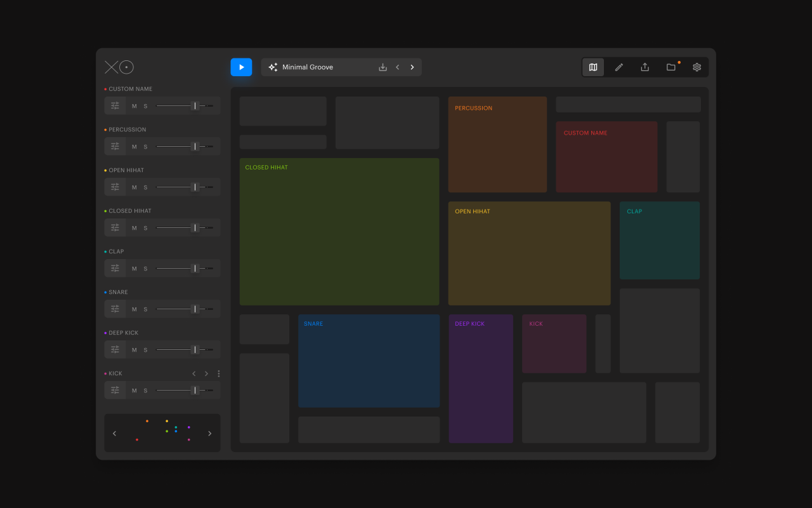Select the Closed Hihat region on map
Viewport: 812px width, 508px height.
pos(339,232)
